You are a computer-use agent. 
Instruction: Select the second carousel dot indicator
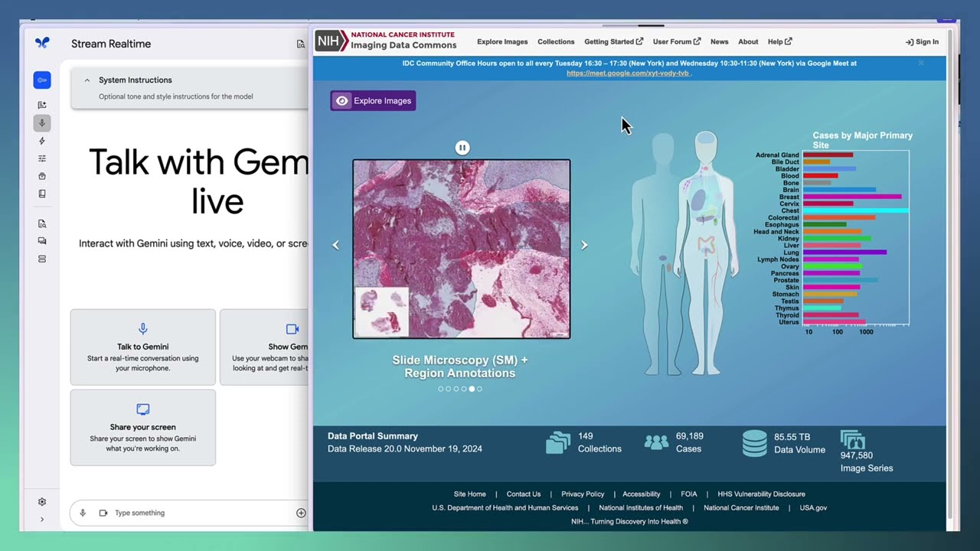[x=448, y=389]
